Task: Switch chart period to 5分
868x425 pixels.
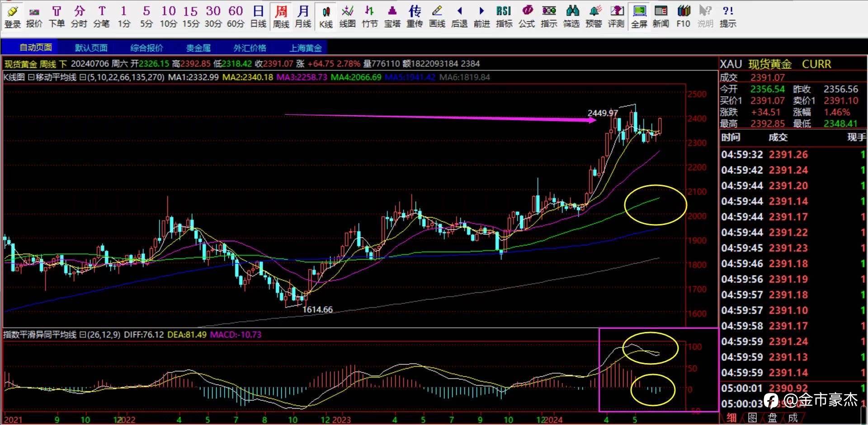Action: (146, 16)
